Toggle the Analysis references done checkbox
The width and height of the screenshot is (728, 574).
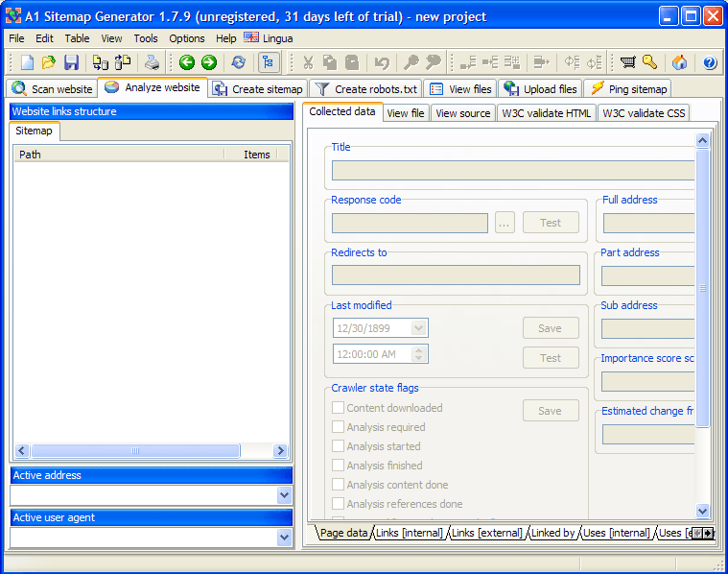tap(338, 504)
